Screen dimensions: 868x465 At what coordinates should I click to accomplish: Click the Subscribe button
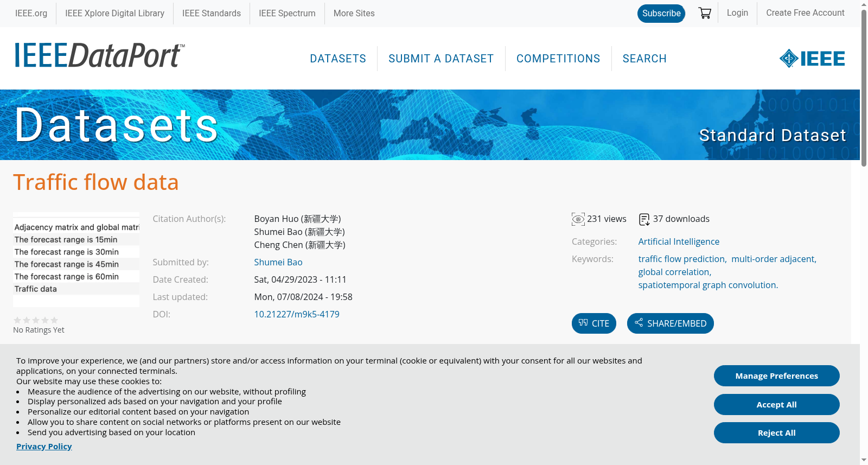tap(661, 14)
